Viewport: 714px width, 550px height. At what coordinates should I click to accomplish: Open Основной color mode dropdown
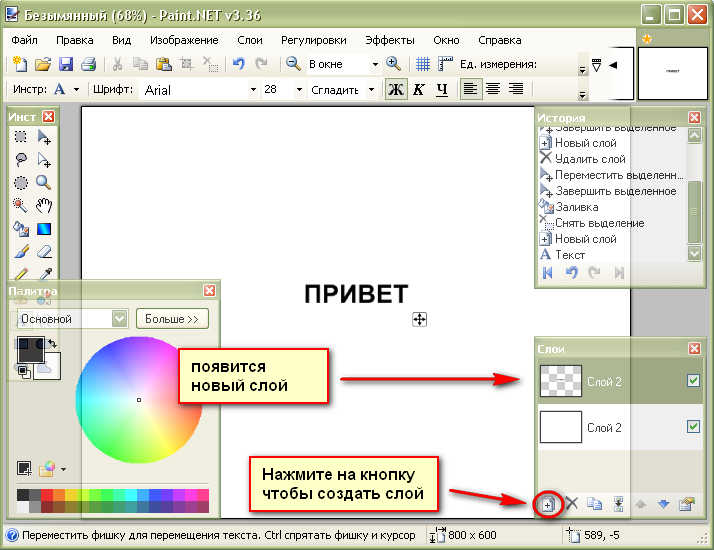click(x=120, y=318)
